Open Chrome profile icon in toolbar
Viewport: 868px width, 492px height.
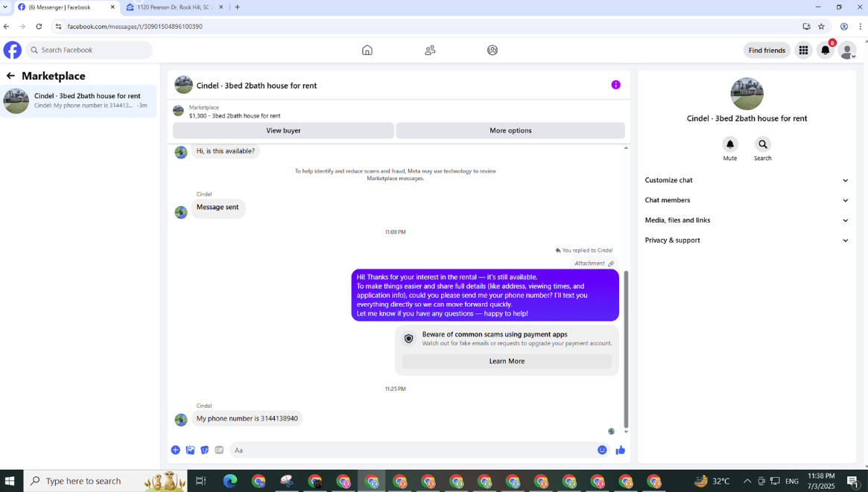(x=843, y=26)
